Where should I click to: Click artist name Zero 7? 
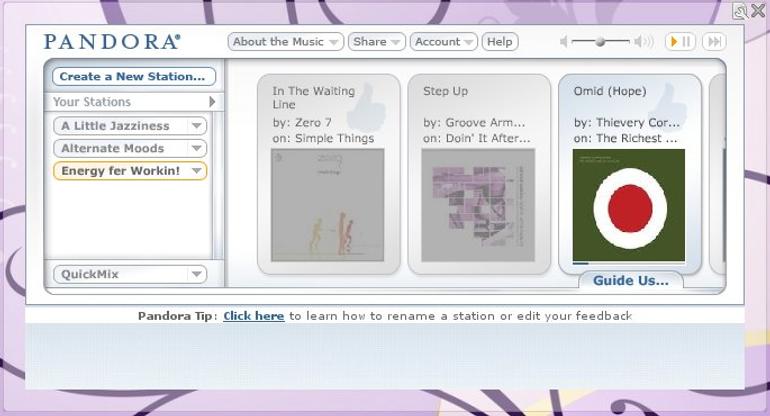[313, 122]
